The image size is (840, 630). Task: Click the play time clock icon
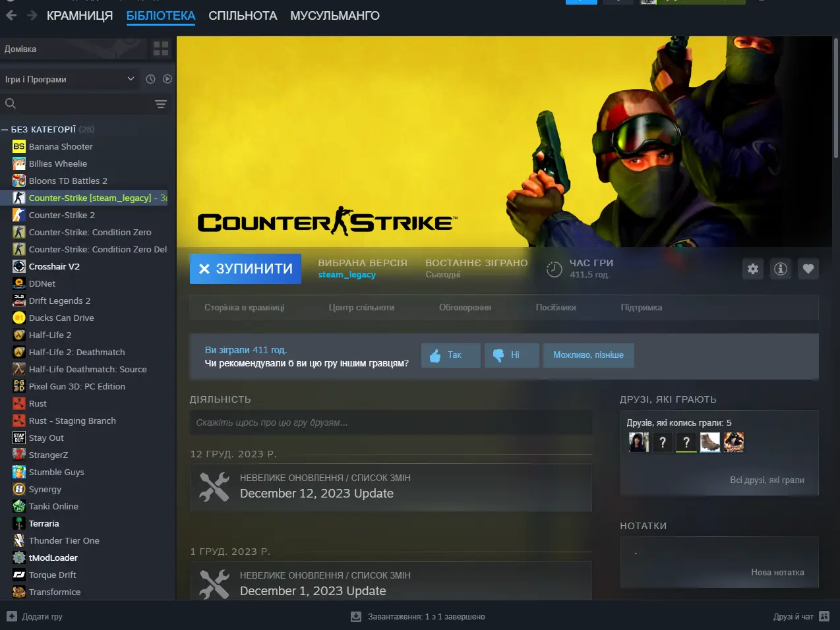(x=555, y=269)
